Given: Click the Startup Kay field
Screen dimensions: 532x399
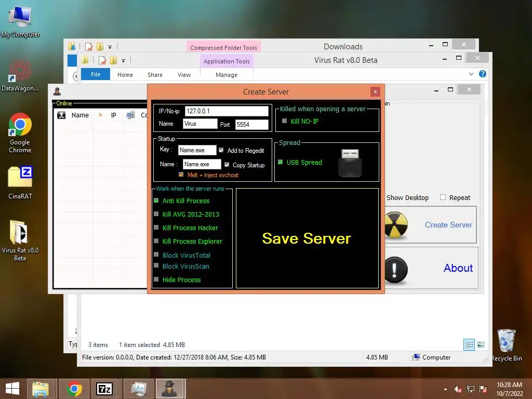Looking at the screenshot, I should click(197, 150).
